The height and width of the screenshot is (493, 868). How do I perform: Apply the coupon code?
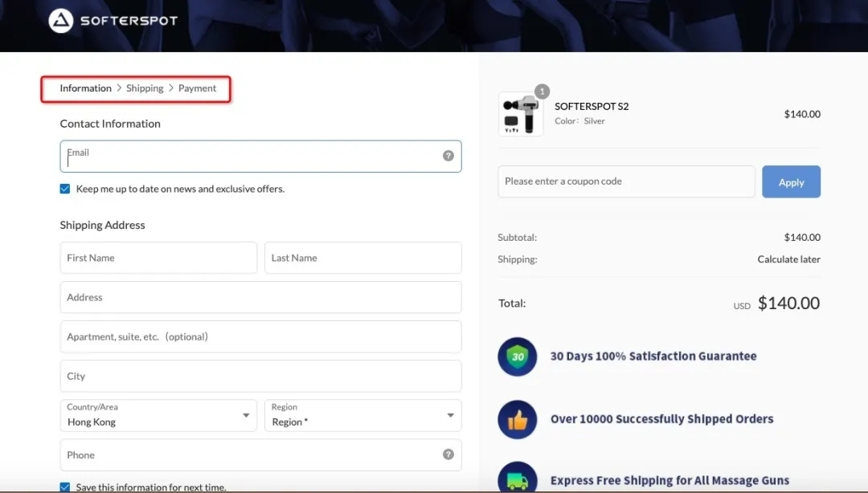791,181
